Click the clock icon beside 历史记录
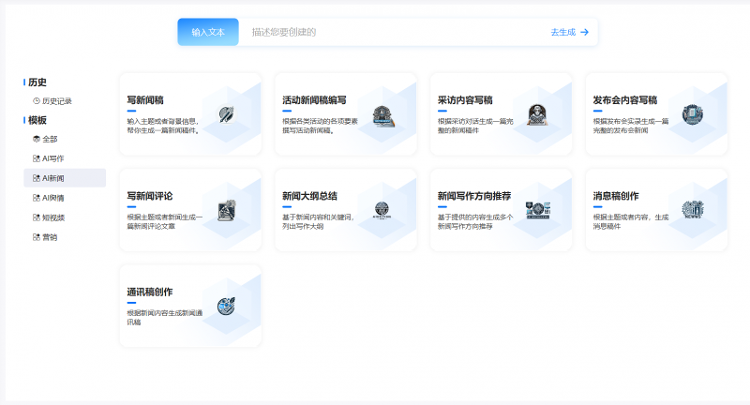This screenshot has width=750, height=405. pyautogui.click(x=37, y=101)
